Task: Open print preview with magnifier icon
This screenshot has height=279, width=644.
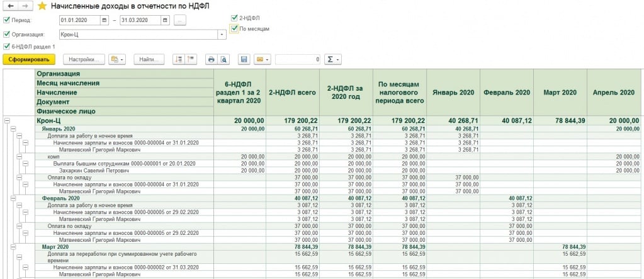Action: tap(223, 59)
